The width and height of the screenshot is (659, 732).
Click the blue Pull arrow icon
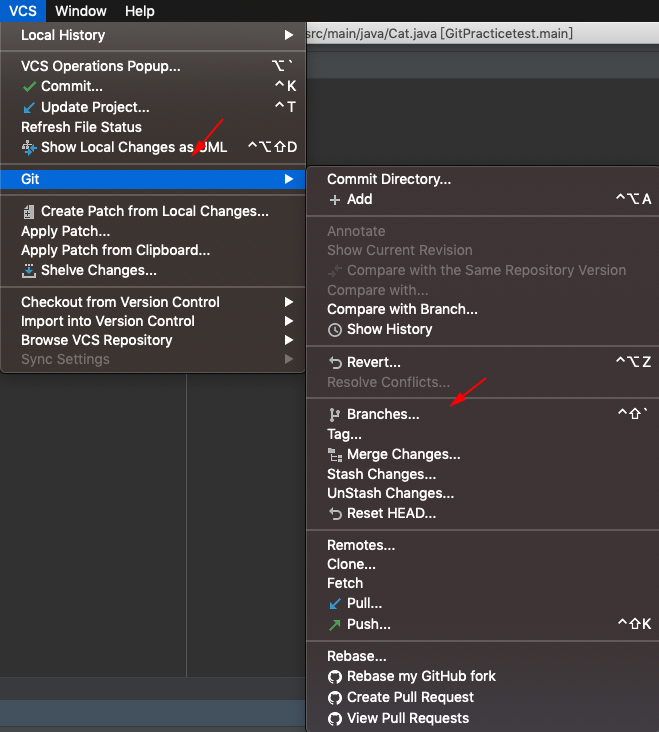335,604
